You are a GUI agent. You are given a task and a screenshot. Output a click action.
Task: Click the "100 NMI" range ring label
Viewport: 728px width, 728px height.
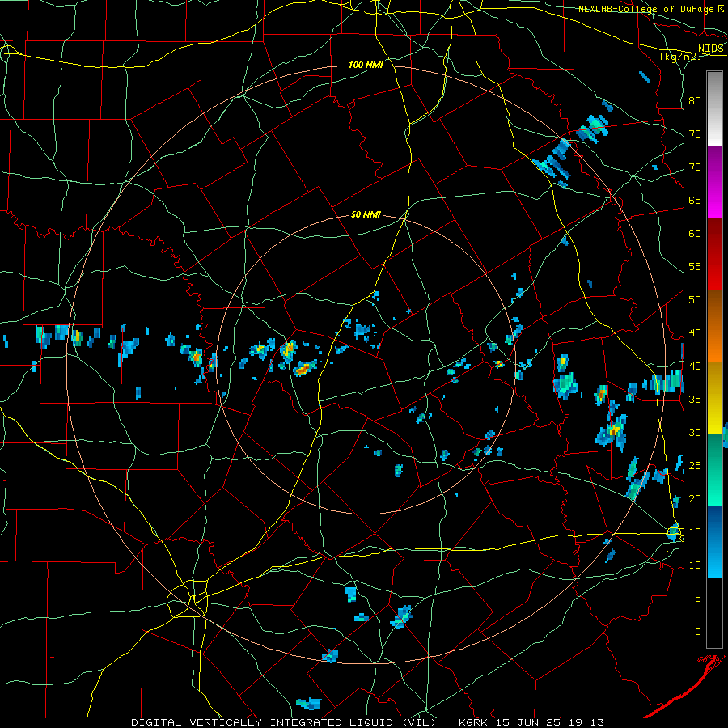click(x=366, y=65)
